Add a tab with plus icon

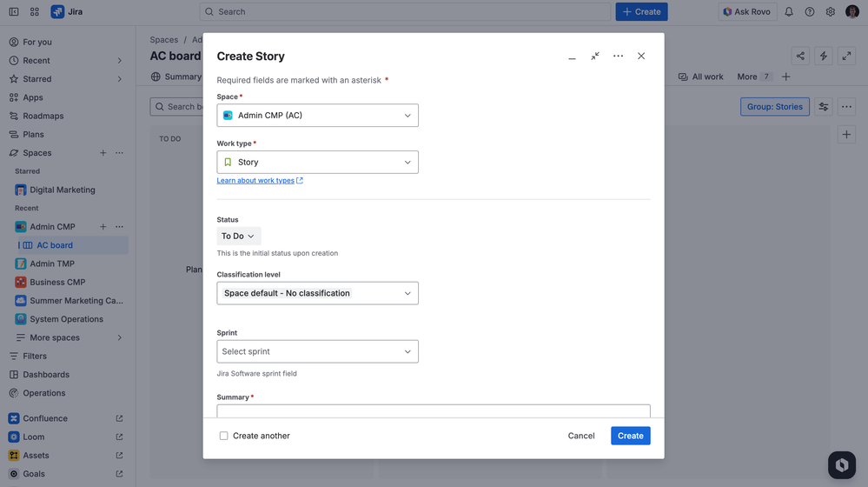pos(786,77)
